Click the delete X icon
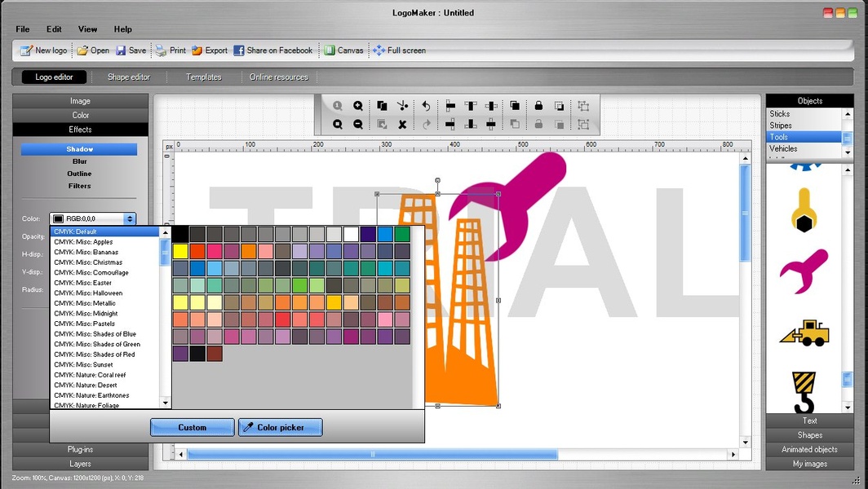868x489 pixels. [x=402, y=125]
